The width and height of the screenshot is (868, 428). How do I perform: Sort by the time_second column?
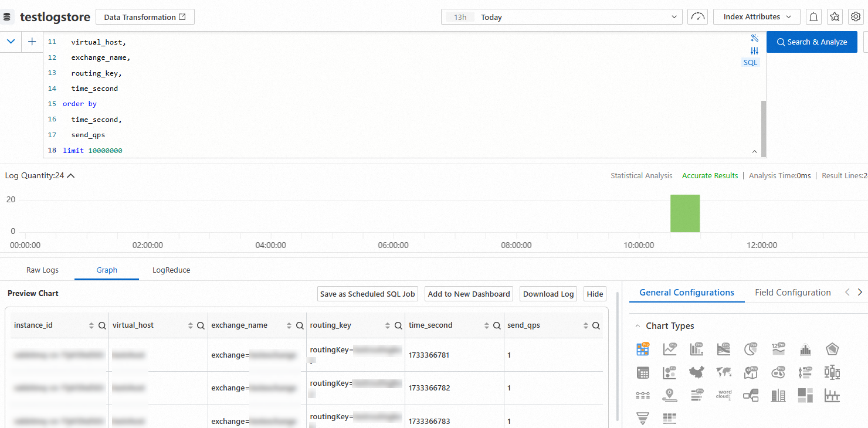[486, 326]
